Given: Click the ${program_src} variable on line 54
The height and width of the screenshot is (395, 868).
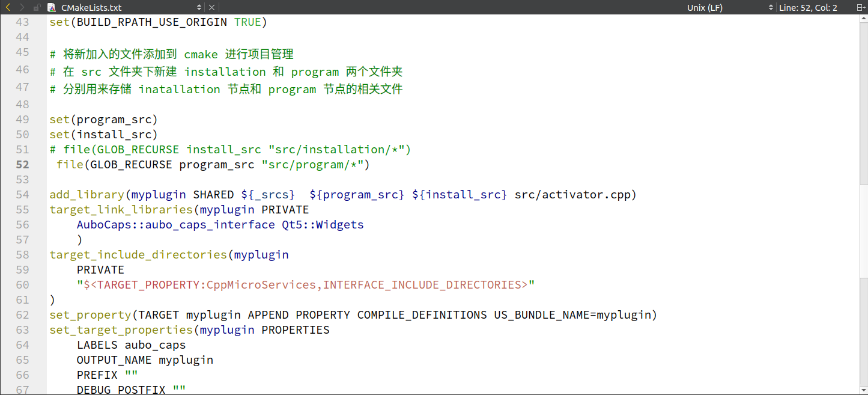Looking at the screenshot, I should (x=357, y=194).
